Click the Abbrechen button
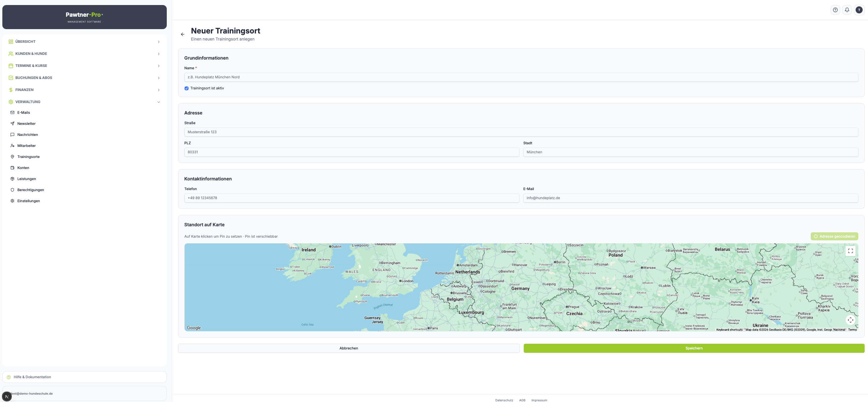This screenshot has width=868, height=402. coord(349,348)
